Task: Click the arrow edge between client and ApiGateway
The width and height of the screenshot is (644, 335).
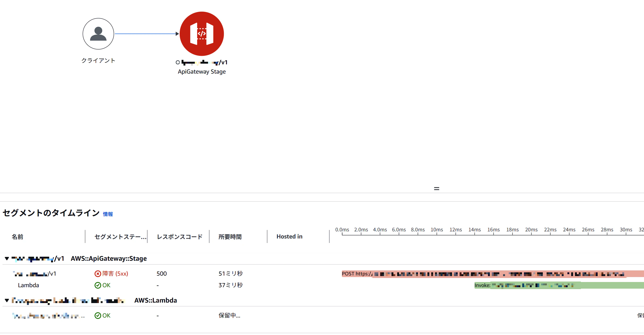Action: 147,34
